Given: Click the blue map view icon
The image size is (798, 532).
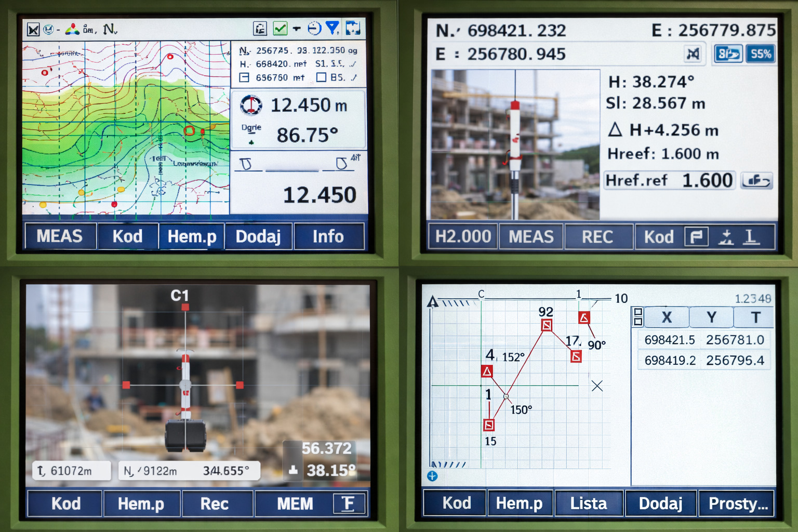Looking at the screenshot, I should tap(353, 28).
